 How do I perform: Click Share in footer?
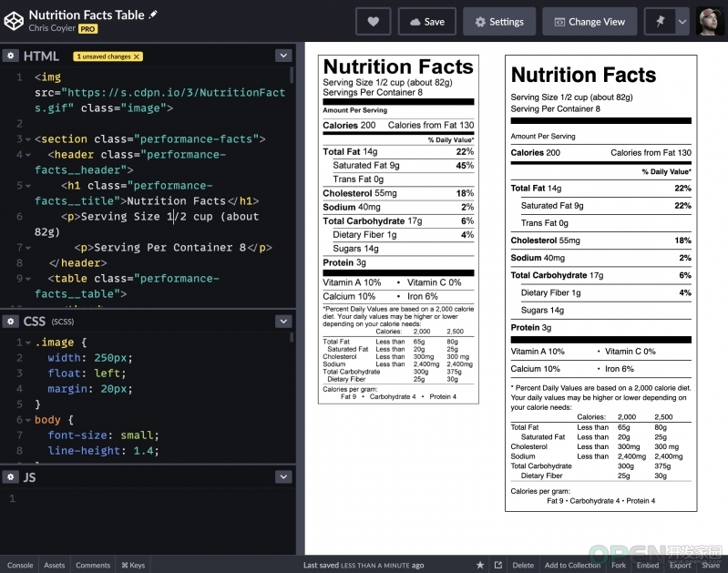[x=711, y=565]
